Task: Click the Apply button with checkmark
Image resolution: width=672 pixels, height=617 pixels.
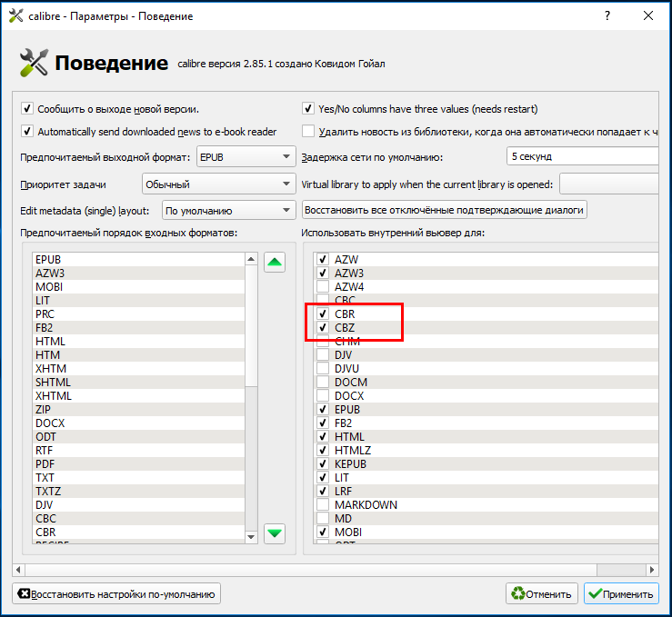Action: tap(621, 594)
